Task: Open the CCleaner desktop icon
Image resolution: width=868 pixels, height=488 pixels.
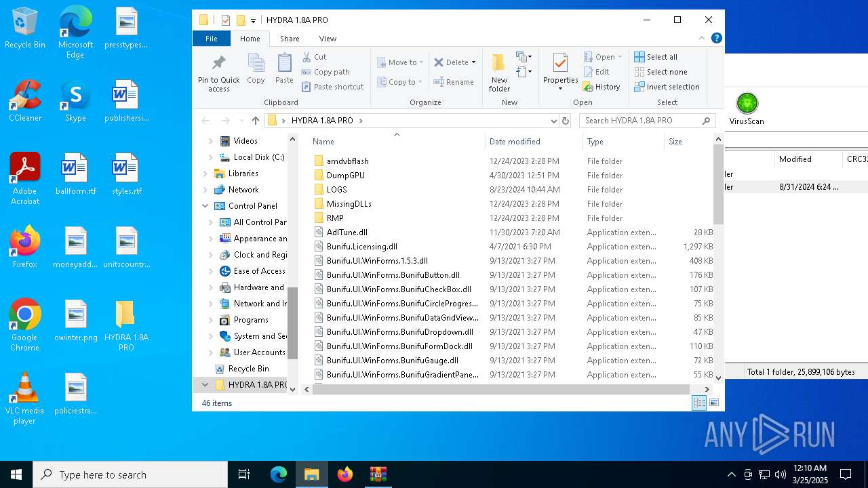Action: click(x=25, y=101)
